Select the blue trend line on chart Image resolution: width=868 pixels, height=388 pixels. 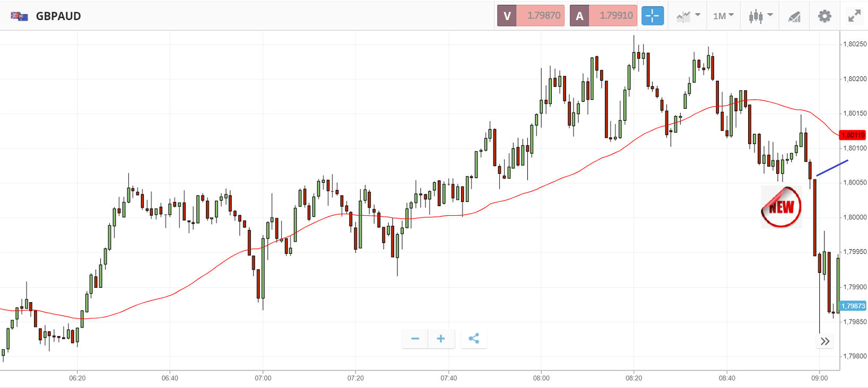point(832,167)
